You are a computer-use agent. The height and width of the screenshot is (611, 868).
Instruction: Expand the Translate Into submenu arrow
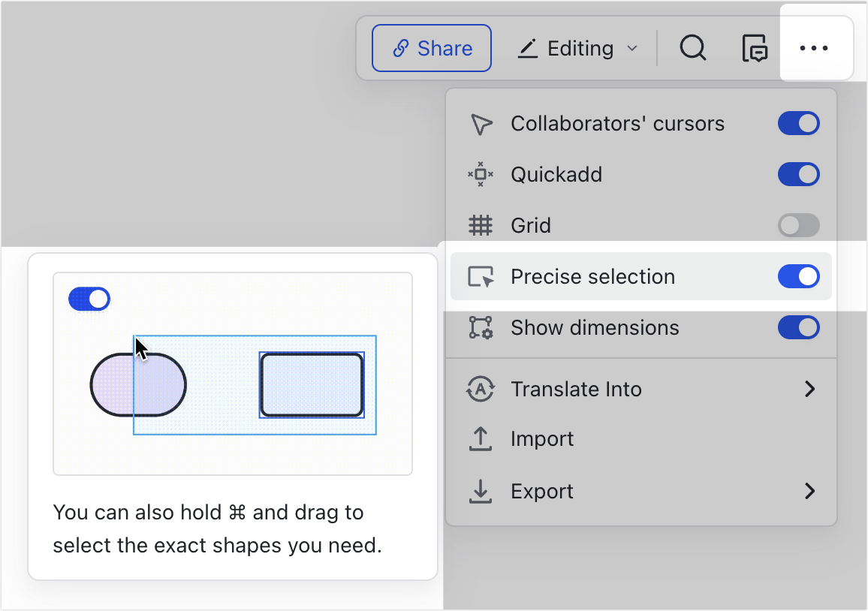tap(809, 389)
